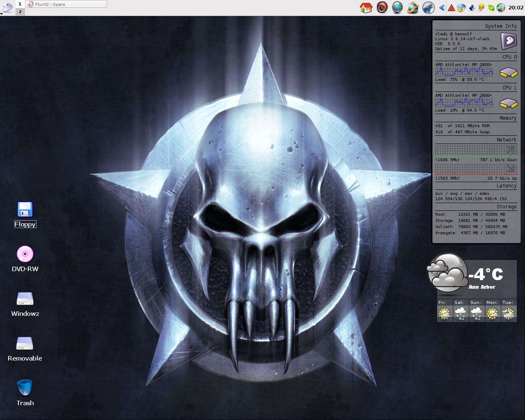This screenshot has height=420, width=525.
Task: Launch the Amarok wolf icon
Action: pyautogui.click(x=428, y=7)
